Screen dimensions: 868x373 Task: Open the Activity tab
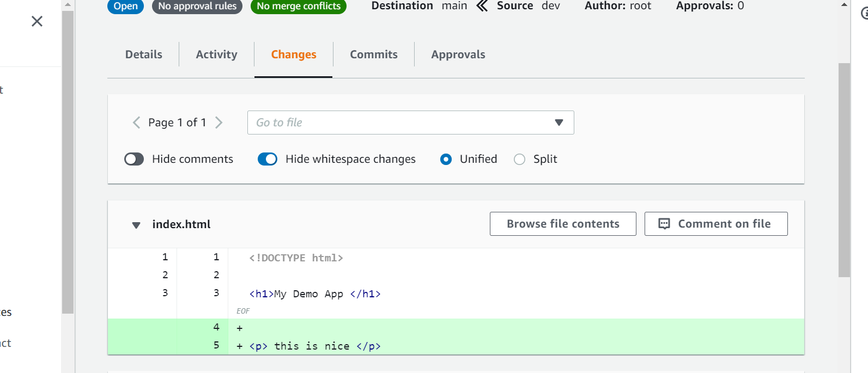click(x=217, y=54)
